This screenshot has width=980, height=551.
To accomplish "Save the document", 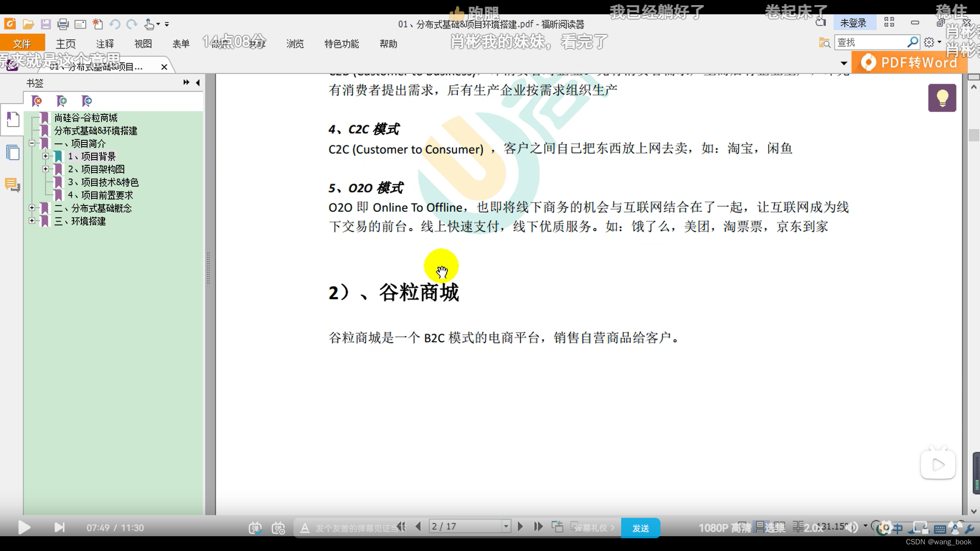I will (x=46, y=24).
